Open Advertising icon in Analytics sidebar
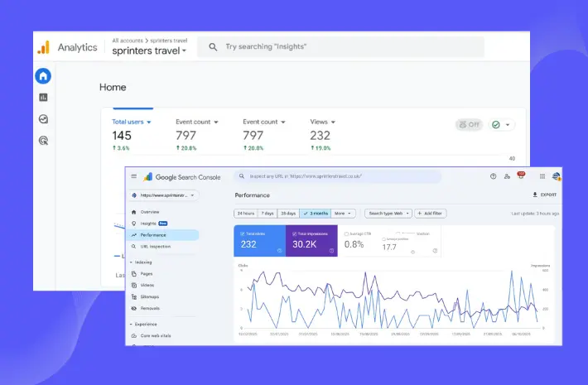Viewport: 588px width, 385px height. click(44, 141)
